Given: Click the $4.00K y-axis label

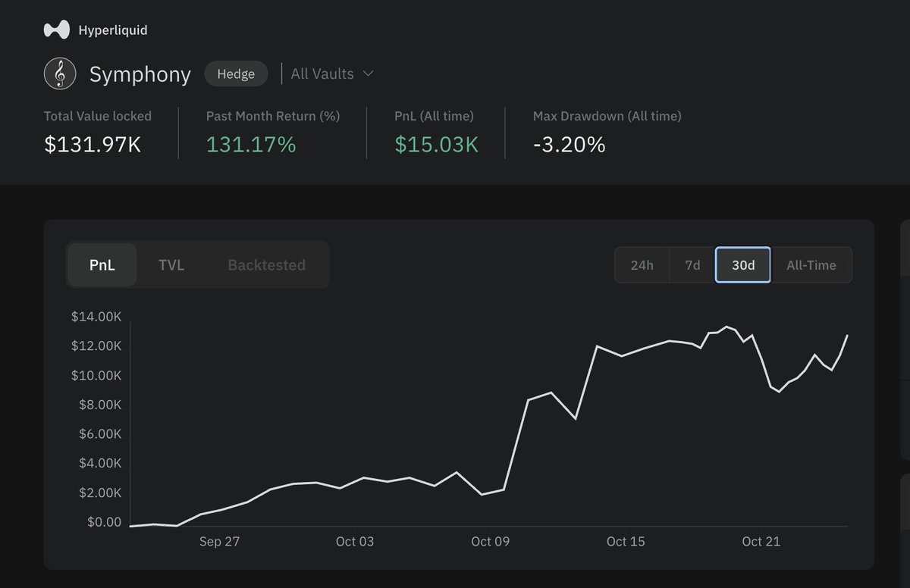Looking at the screenshot, I should point(99,463).
